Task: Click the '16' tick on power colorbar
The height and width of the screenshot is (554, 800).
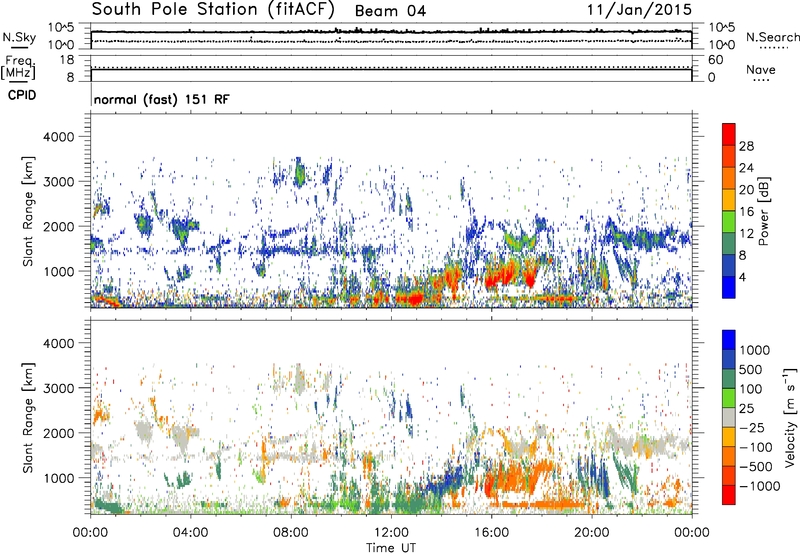Action: point(746,212)
